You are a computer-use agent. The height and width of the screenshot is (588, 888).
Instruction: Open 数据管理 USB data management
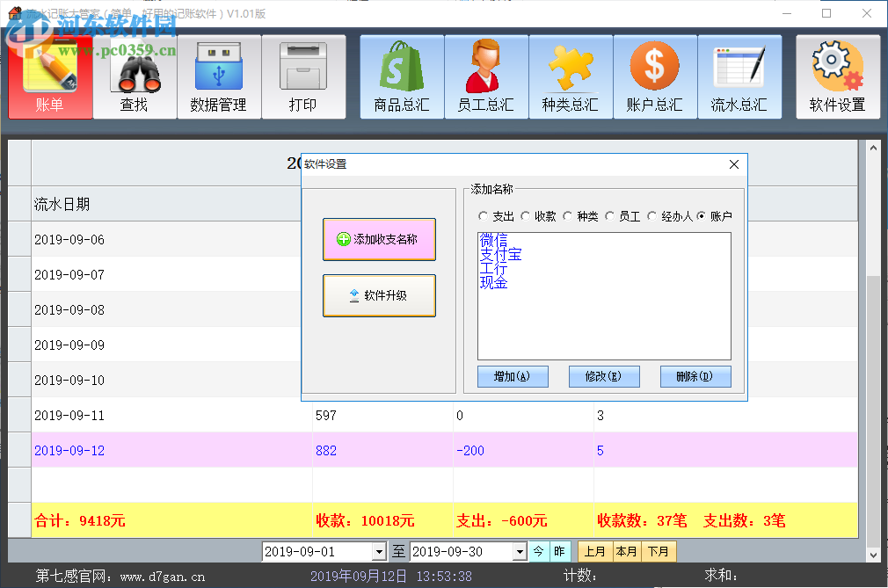pyautogui.click(x=219, y=77)
